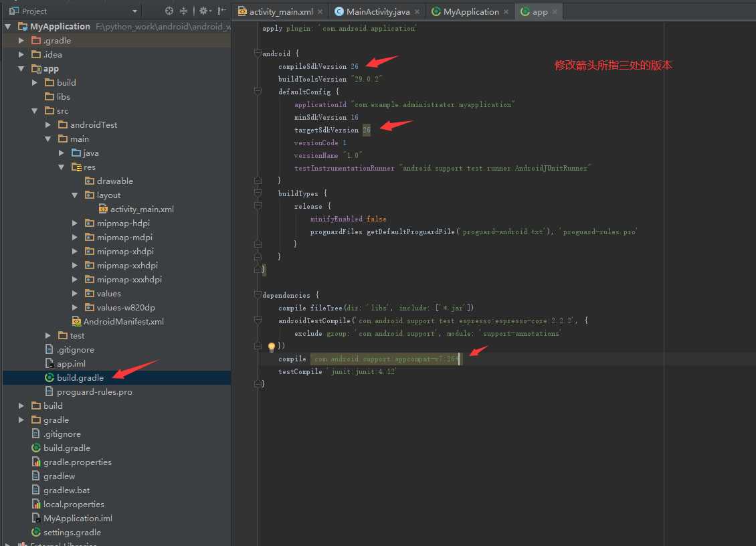The image size is (756, 546).
Task: Click the collapse all icon in Project toolbar
Action: pyautogui.click(x=184, y=11)
